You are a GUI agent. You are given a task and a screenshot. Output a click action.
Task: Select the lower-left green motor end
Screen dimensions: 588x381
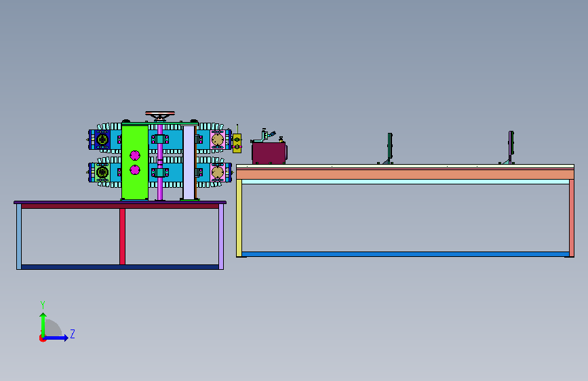pyautogui.click(x=102, y=172)
